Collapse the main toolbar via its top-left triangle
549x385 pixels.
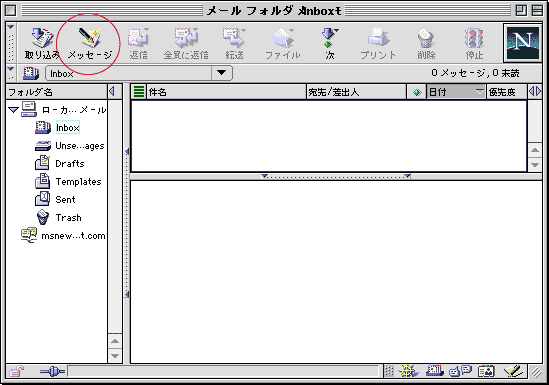coord(11,27)
